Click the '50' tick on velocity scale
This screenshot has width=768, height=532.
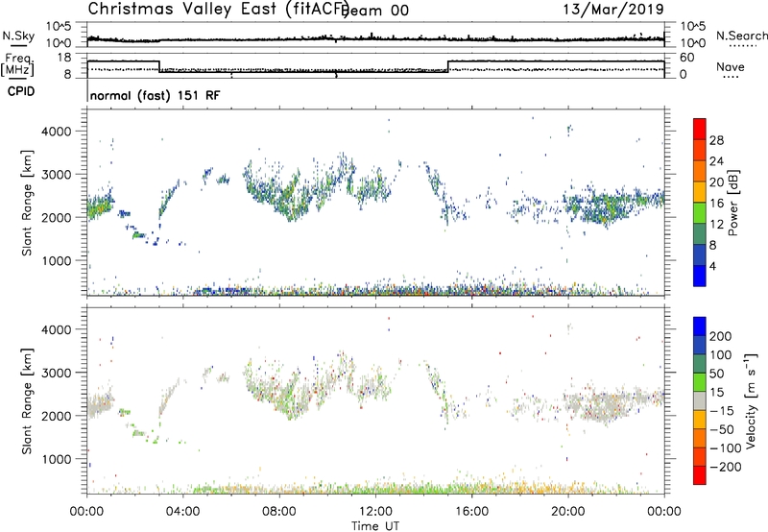point(716,374)
